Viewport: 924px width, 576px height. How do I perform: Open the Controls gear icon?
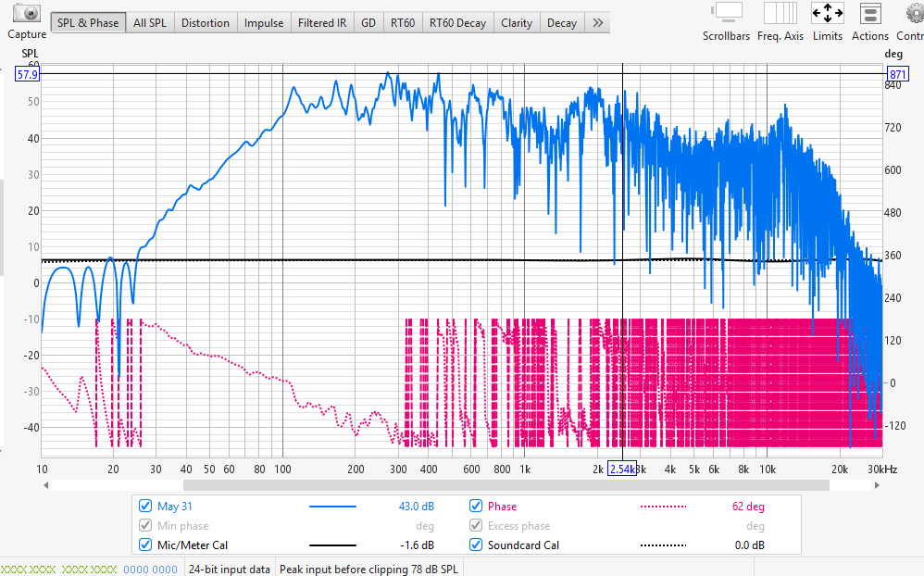click(915, 14)
